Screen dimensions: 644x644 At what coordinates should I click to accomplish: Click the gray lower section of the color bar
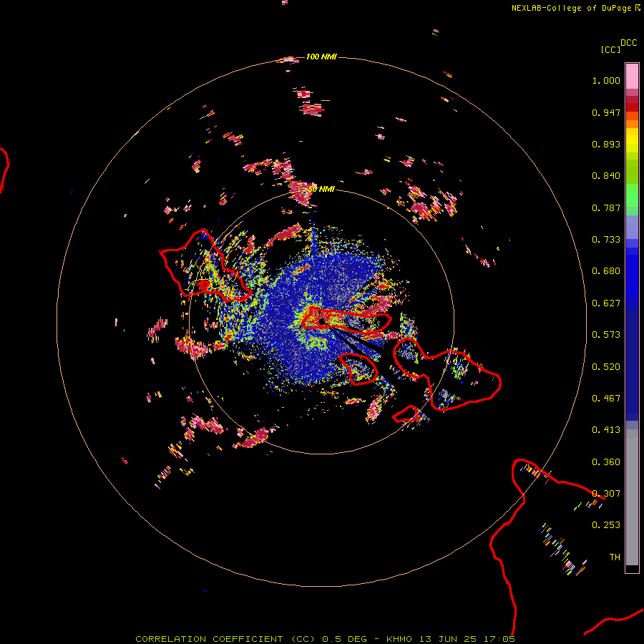[632, 497]
